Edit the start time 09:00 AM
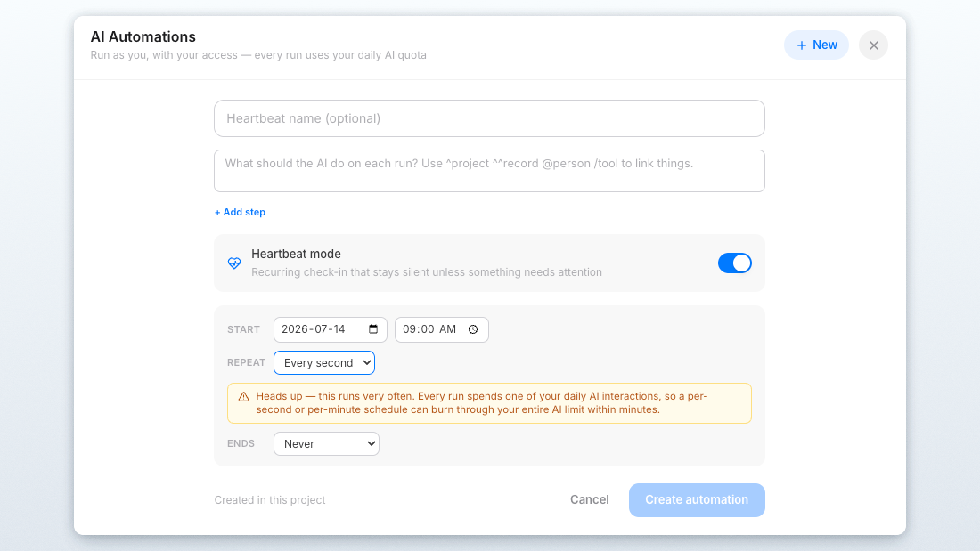The height and width of the screenshot is (551, 980). coord(441,330)
